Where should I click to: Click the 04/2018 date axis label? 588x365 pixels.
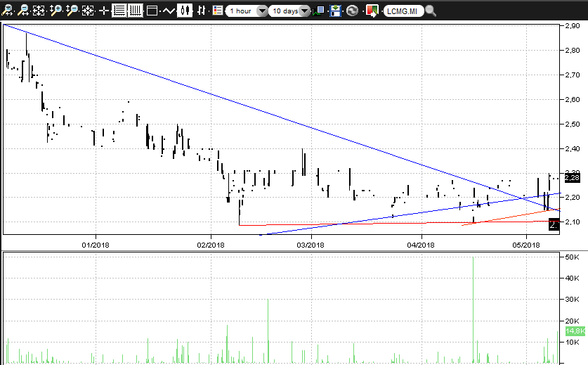pyautogui.click(x=420, y=245)
